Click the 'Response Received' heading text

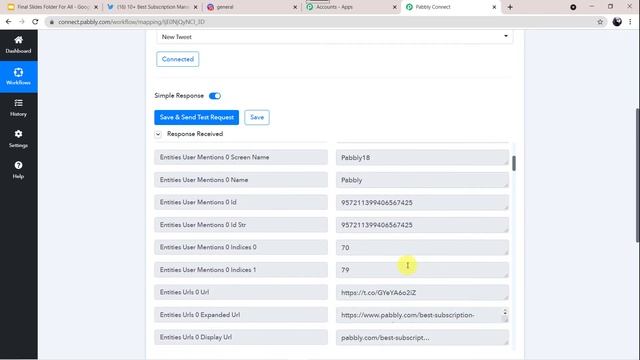click(x=195, y=134)
